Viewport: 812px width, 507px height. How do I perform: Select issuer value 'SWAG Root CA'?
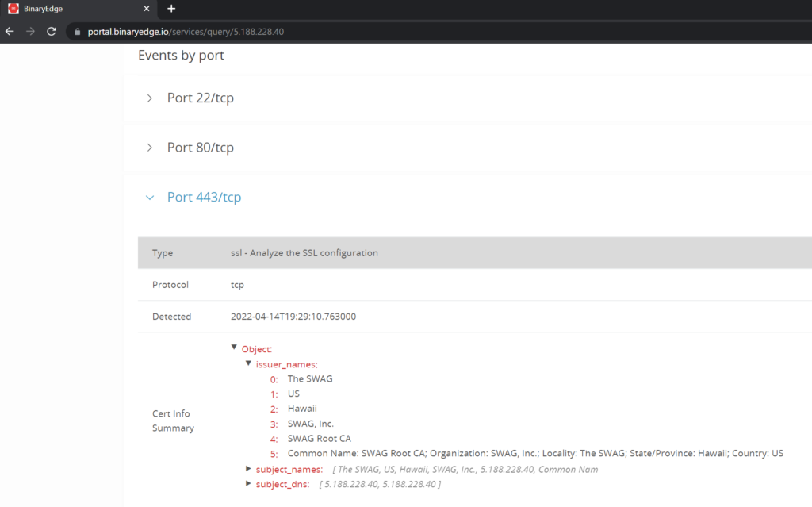[x=320, y=439]
